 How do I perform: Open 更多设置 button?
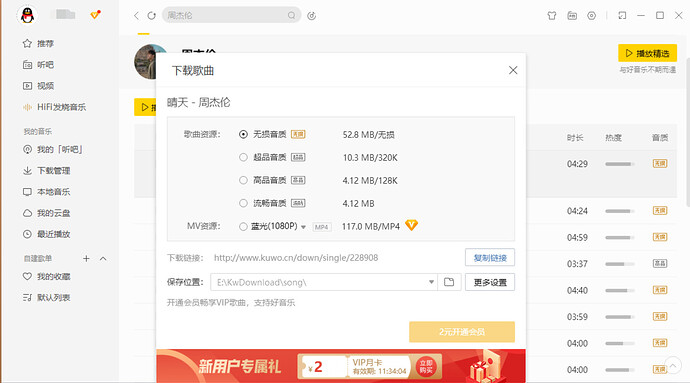tap(490, 282)
